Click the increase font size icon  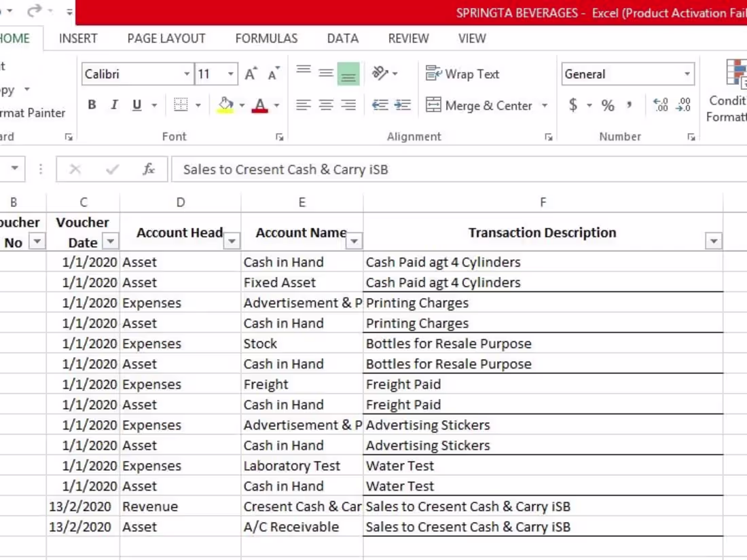[x=251, y=74]
